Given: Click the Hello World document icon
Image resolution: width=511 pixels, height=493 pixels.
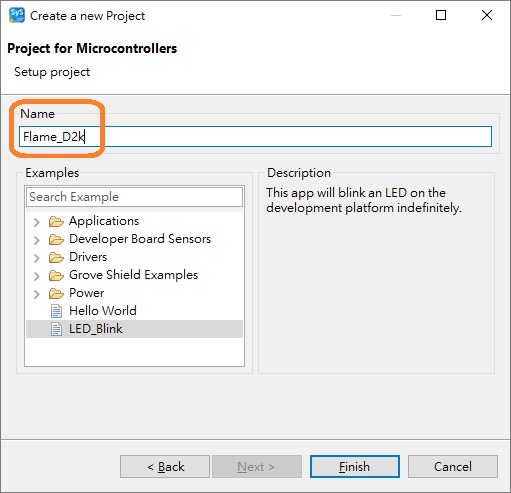Looking at the screenshot, I should pos(56,311).
